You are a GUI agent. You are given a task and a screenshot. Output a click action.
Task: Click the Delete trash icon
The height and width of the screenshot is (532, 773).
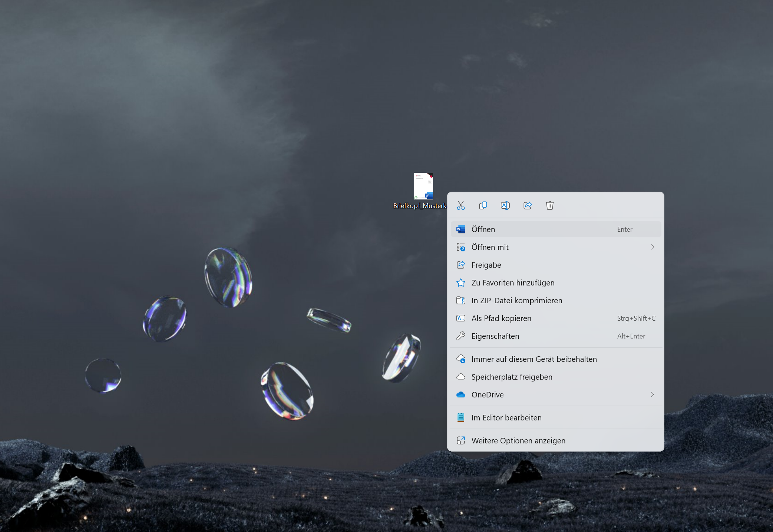(x=549, y=205)
